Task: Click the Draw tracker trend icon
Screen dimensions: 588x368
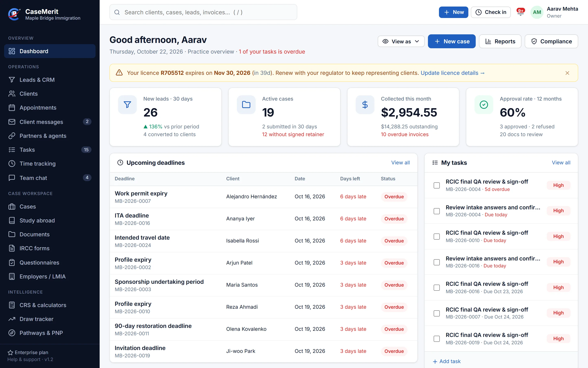Action: [x=12, y=319]
